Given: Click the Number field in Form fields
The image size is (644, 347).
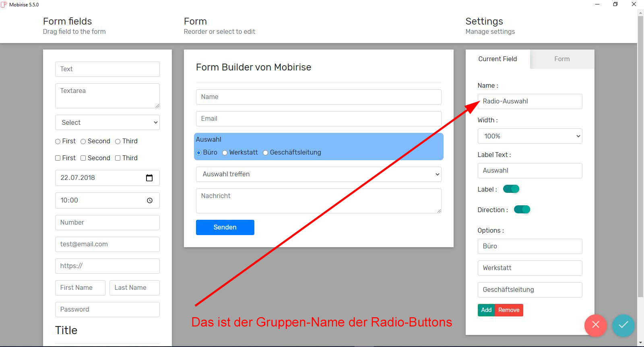Looking at the screenshot, I should (107, 223).
